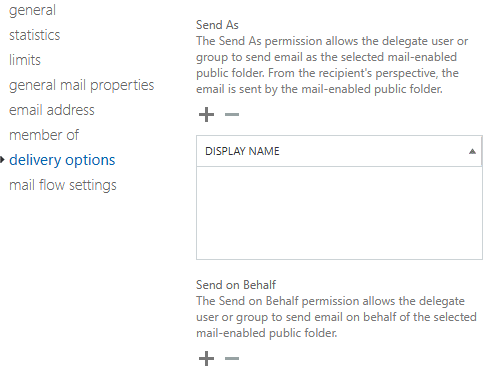The image size is (487, 366).
Task: Click inside the empty Send As delegate list
Action: tap(339, 213)
